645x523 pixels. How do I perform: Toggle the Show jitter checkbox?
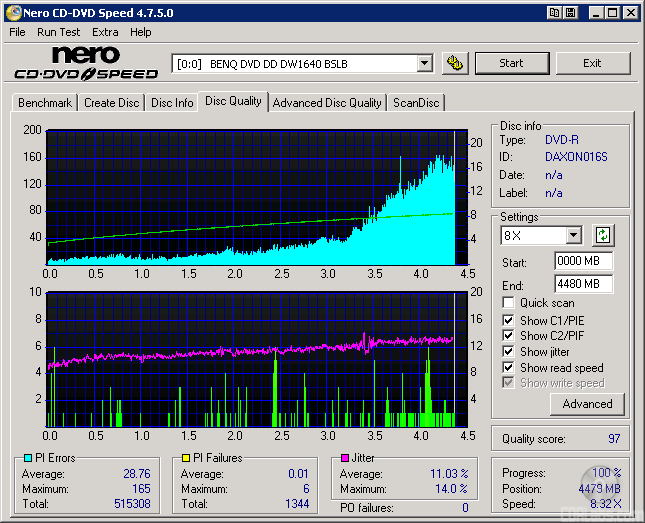(x=509, y=352)
